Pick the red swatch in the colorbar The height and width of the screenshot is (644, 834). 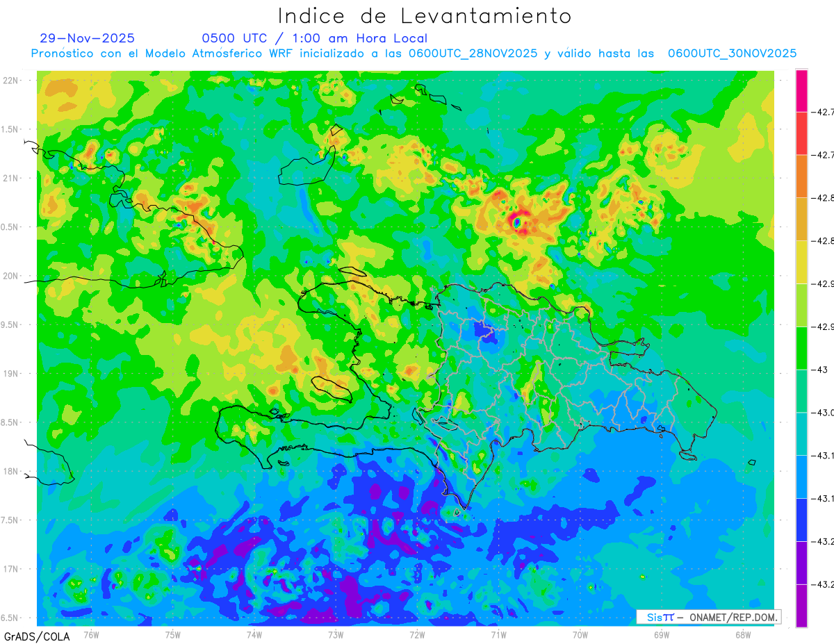tap(801, 133)
